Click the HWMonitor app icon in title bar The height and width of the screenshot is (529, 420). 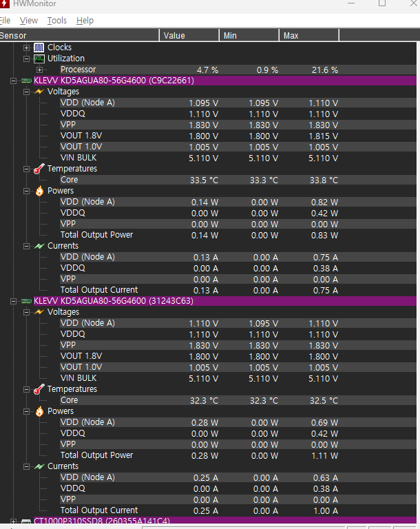pyautogui.click(x=4, y=3)
